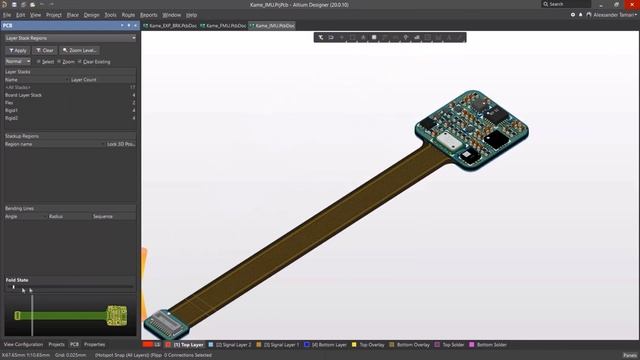This screenshot has width=640, height=360.
Task: Select the Board Layer Stack row
Action: tap(70, 95)
